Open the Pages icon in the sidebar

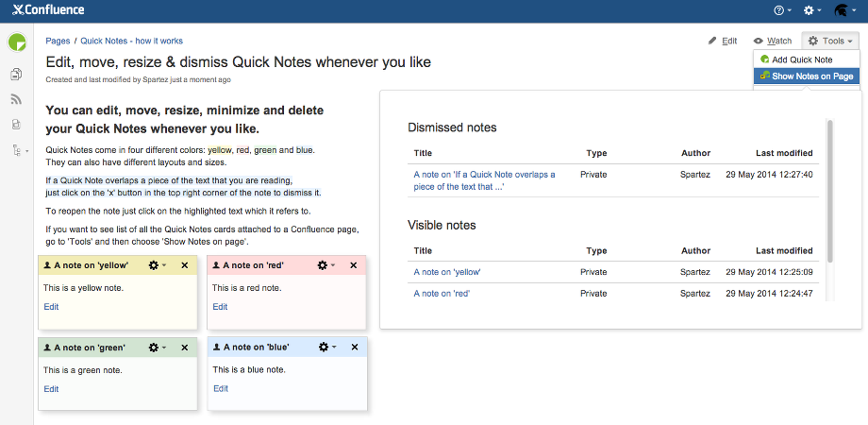click(17, 75)
